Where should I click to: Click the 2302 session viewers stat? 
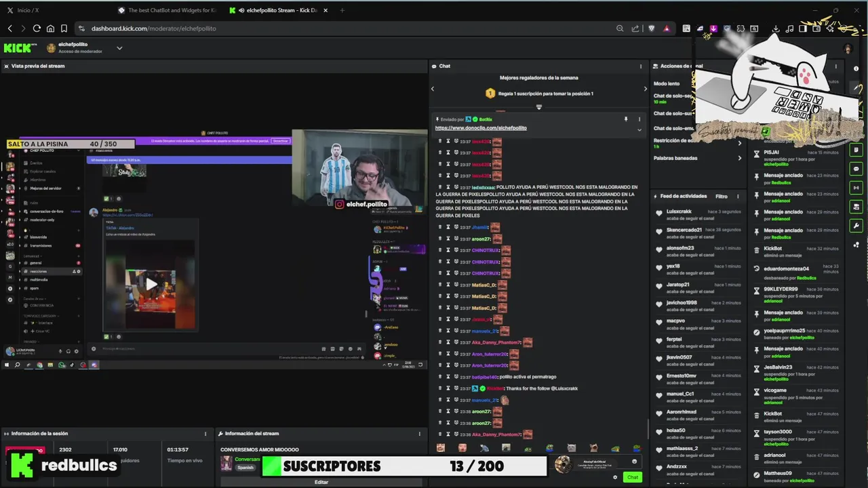pos(66,450)
